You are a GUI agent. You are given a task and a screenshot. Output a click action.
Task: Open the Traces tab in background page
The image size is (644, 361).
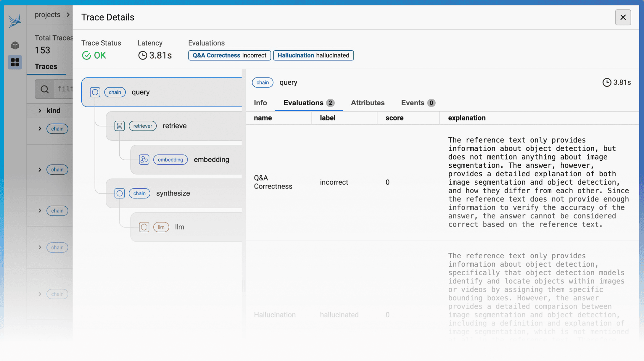tap(46, 66)
